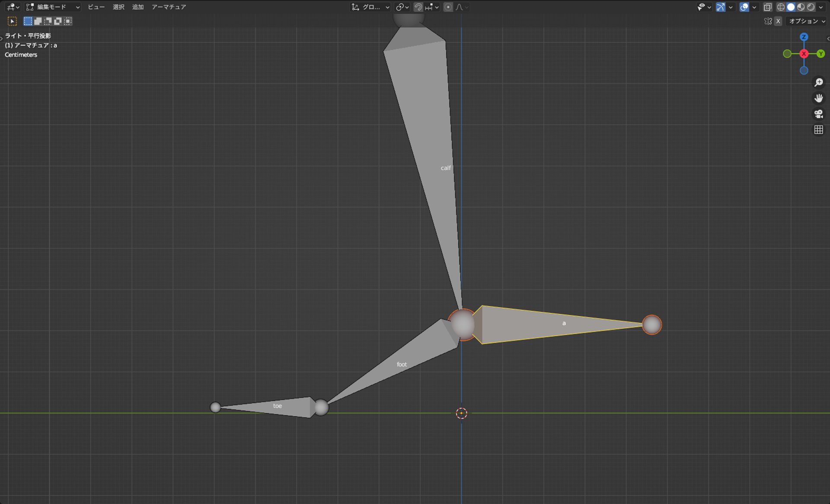This screenshot has width=830, height=504.
Task: Click the camera view icon in sidebar
Action: coord(818,114)
